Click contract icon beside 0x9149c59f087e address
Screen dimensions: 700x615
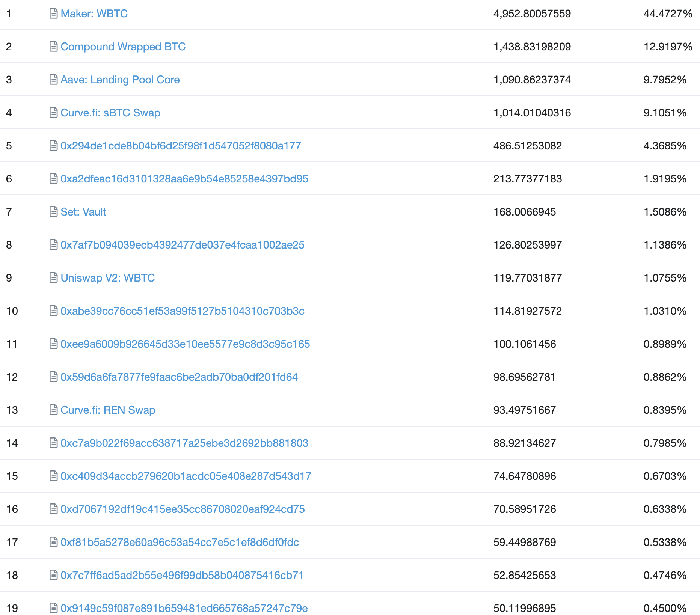point(54,608)
